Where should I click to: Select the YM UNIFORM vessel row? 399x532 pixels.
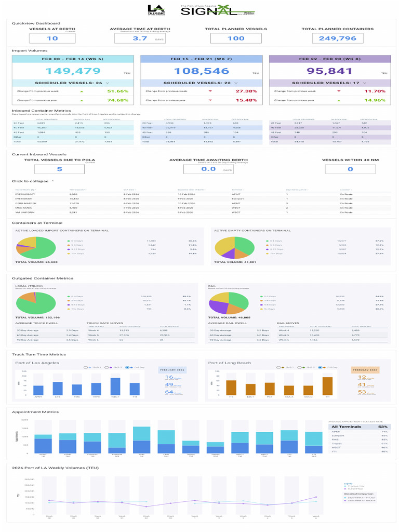point(201,212)
